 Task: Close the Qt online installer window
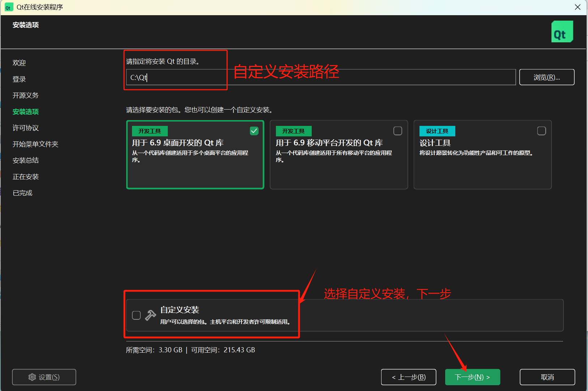click(578, 7)
